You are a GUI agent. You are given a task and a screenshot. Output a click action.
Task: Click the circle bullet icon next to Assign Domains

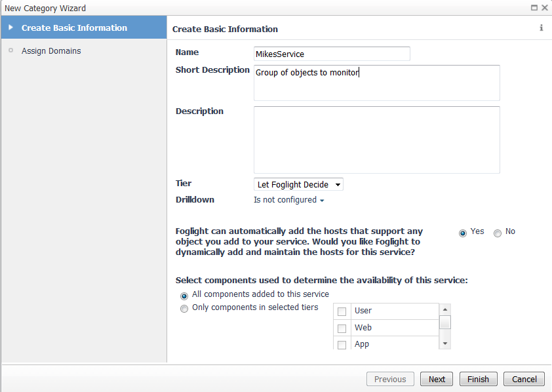10,50
